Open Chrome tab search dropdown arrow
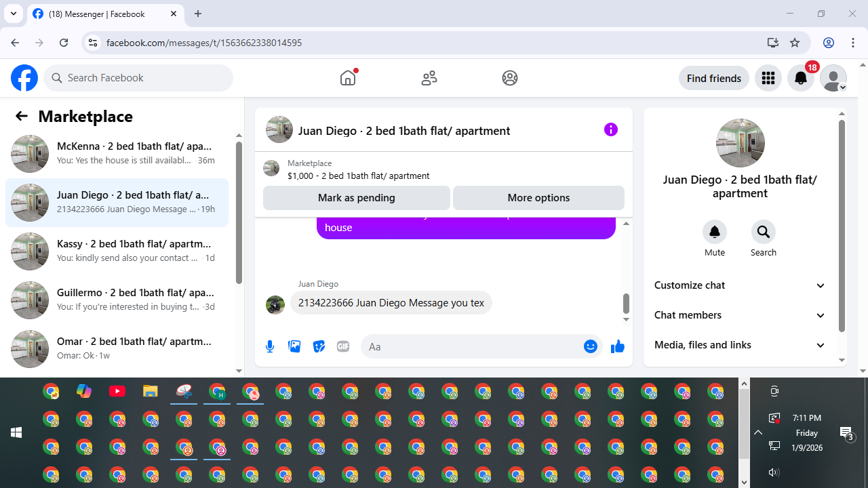The height and width of the screenshot is (488, 868). tap(14, 14)
